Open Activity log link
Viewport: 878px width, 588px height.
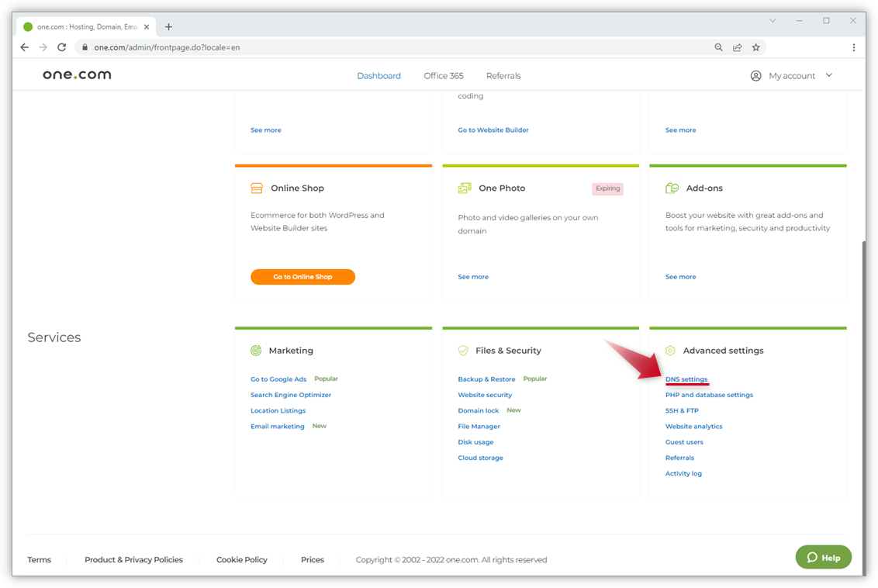[683, 473]
